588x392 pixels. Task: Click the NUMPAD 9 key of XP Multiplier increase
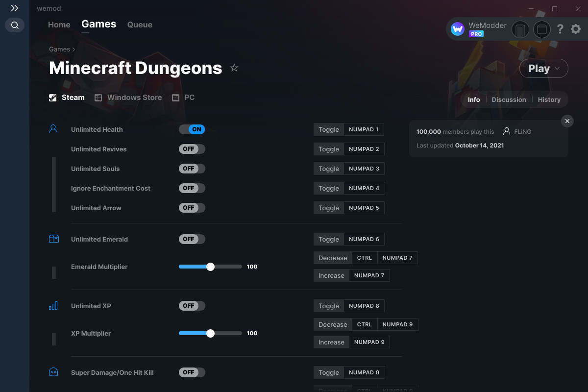pyautogui.click(x=369, y=342)
